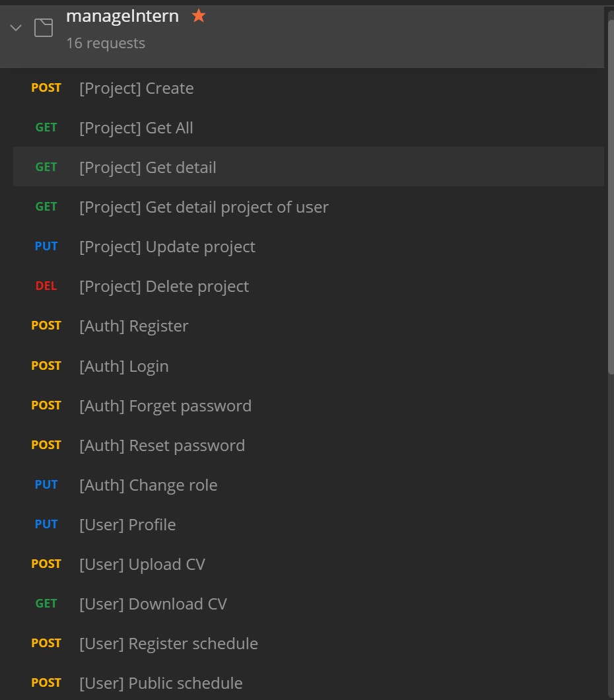Open the [User] Profile request
The width and height of the screenshot is (614, 700).
point(127,524)
